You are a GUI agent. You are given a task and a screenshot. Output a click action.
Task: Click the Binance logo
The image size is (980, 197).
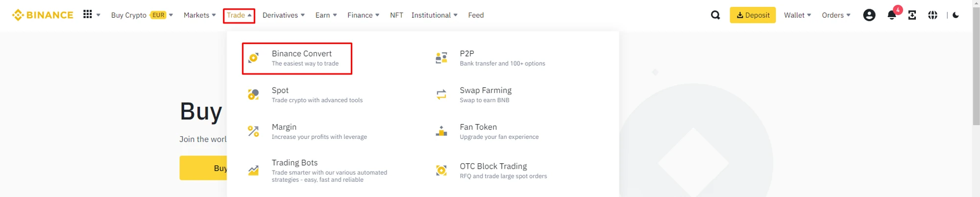[43, 15]
